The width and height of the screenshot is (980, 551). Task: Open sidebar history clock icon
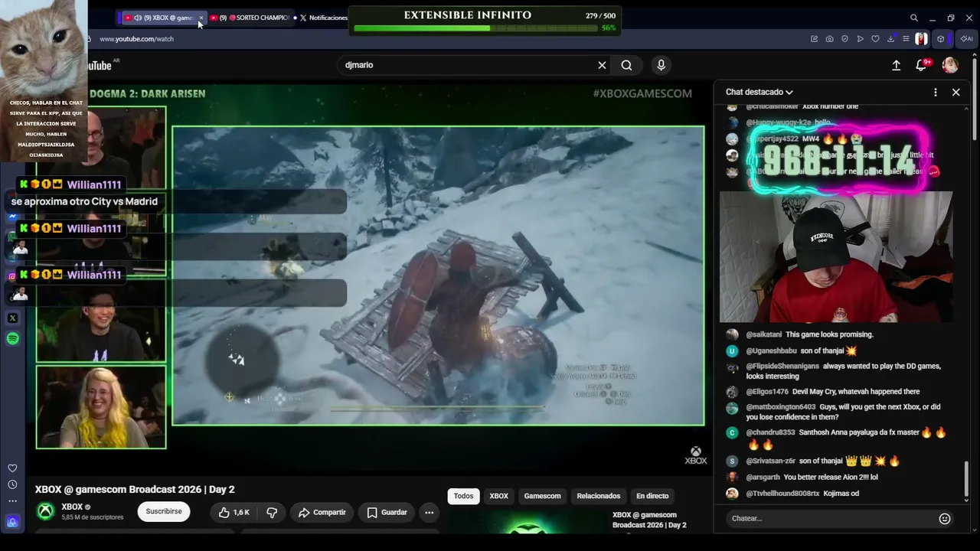(12, 484)
